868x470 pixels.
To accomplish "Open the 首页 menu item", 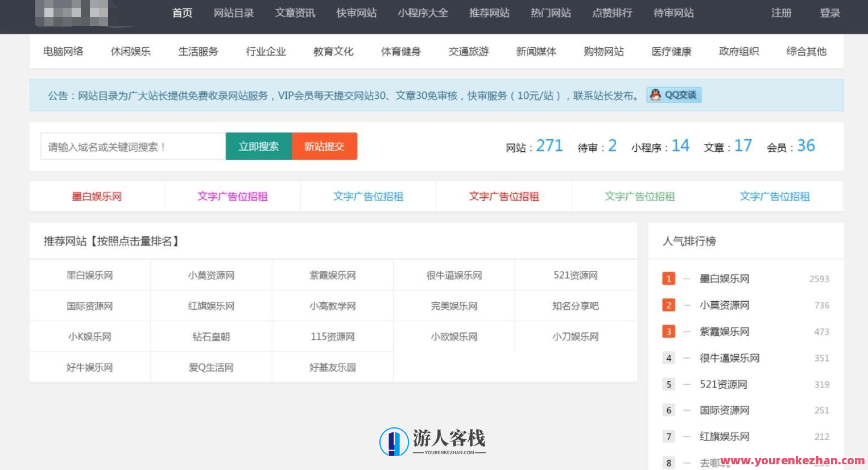I will coord(181,13).
